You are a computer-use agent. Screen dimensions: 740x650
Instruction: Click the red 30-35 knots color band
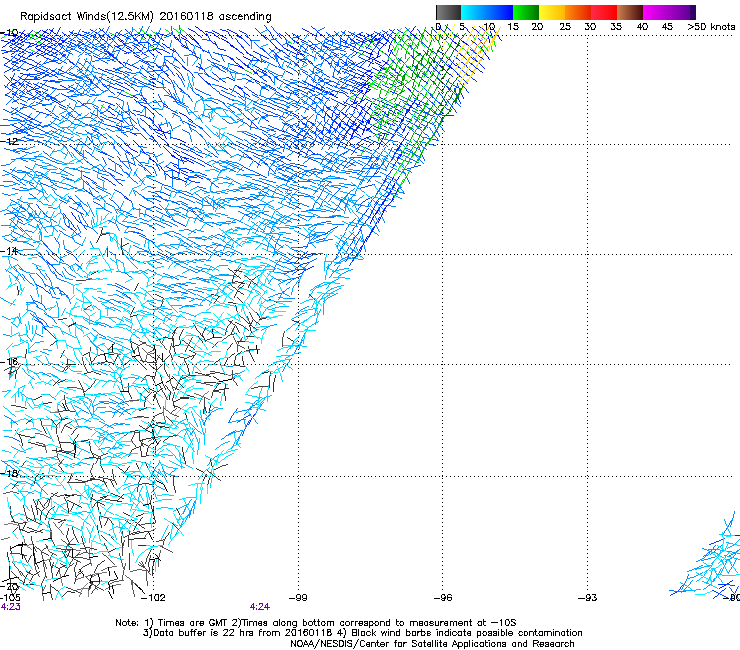[604, 12]
